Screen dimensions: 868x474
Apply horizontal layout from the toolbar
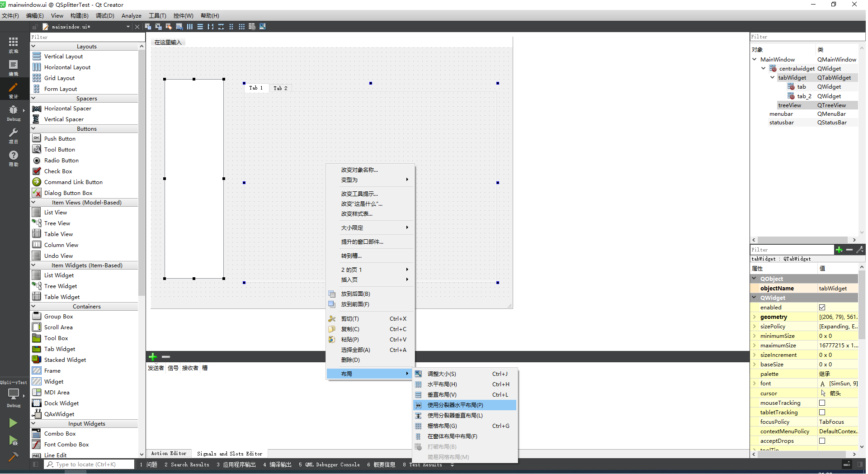point(190,27)
